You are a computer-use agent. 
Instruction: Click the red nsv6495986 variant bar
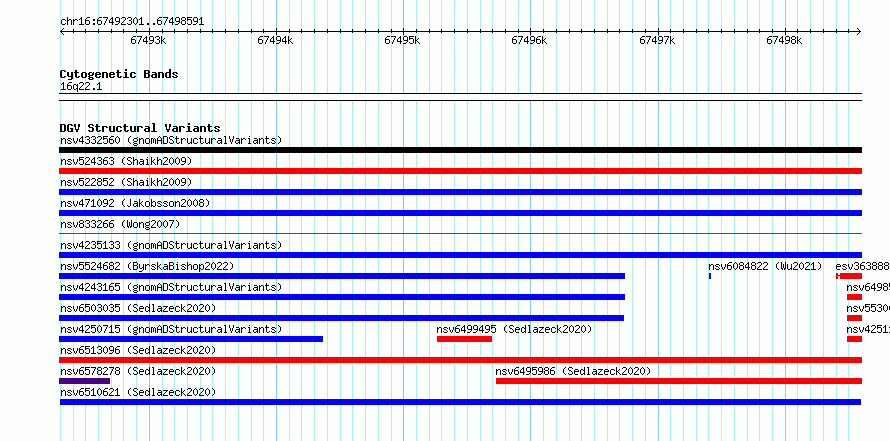point(679,381)
